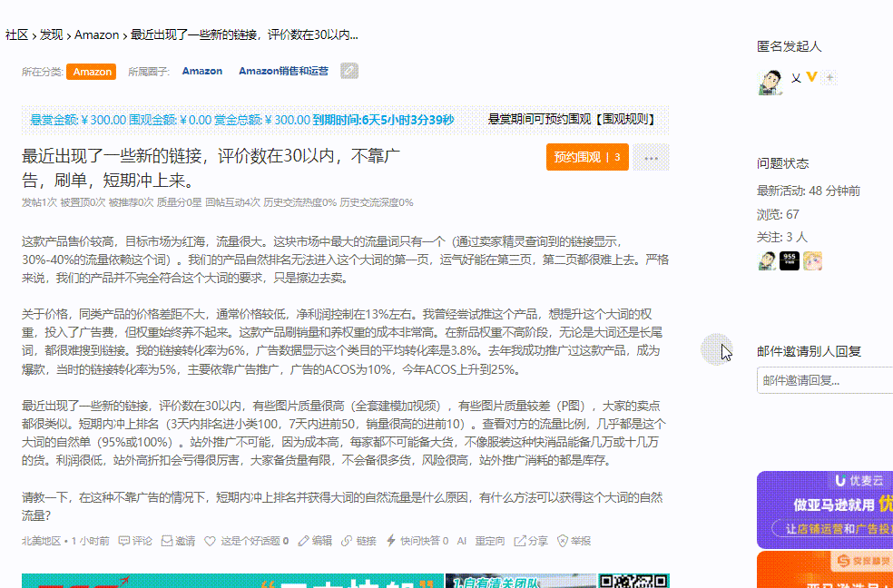Click the 评论 comment icon
This screenshot has width=893, height=588.
(x=124, y=541)
